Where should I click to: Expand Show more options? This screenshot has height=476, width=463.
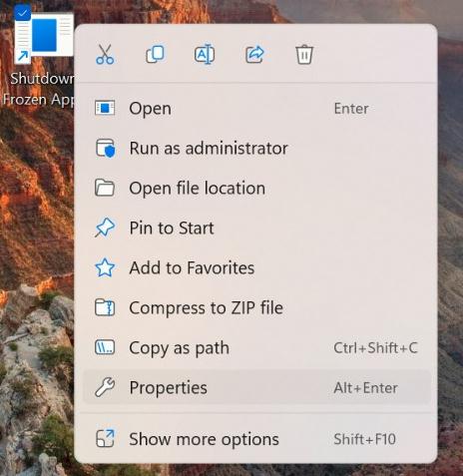tap(255, 439)
